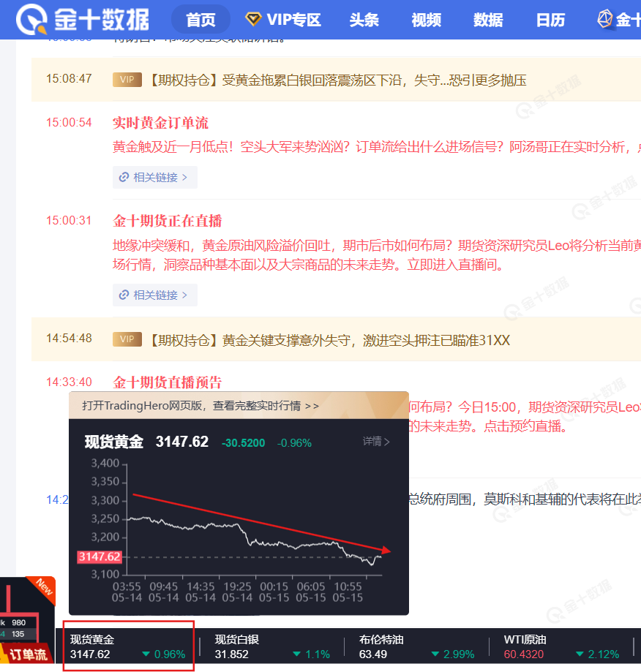
Task: Switch to the 头条 tab
Action: (x=364, y=20)
